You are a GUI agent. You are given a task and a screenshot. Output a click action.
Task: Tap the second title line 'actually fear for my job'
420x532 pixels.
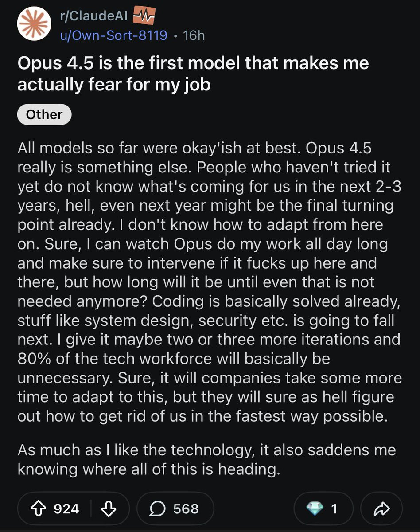click(x=114, y=84)
